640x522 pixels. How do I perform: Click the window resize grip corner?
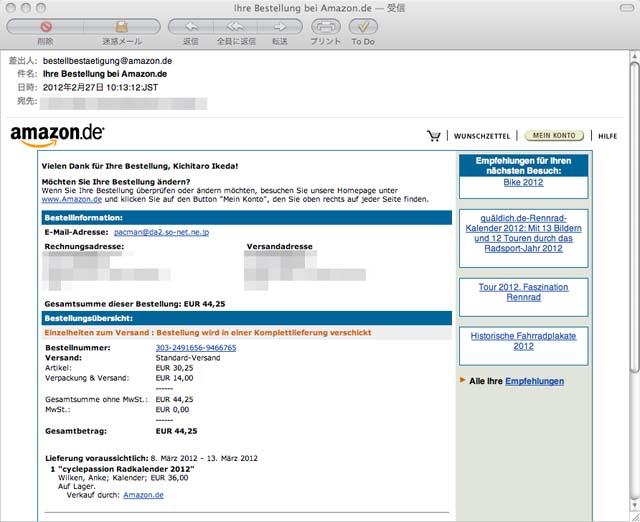(635, 517)
